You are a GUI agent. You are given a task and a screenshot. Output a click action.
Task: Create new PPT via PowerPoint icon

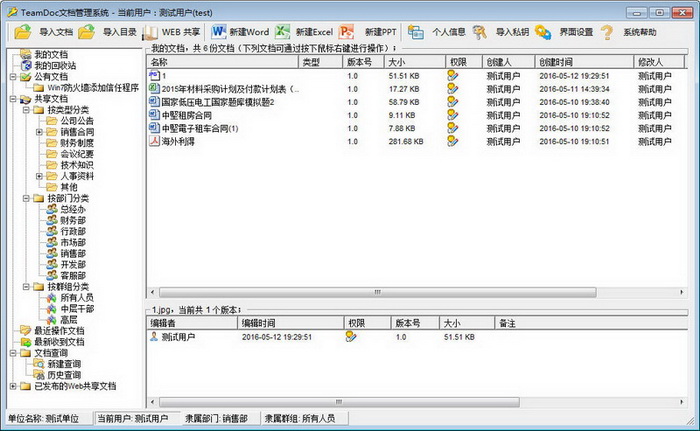[x=346, y=32]
